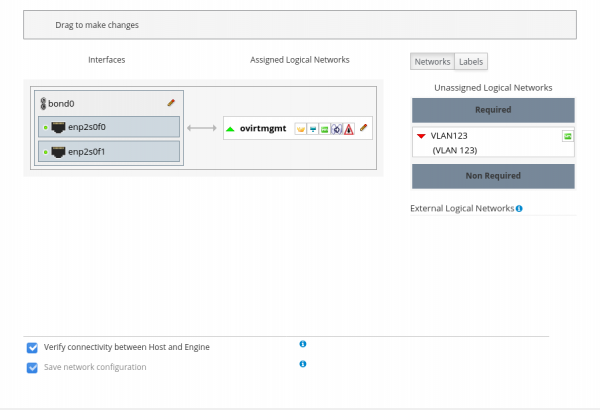Click the red warning triangle icon on ovirtmgmt
Image resolution: width=600 pixels, height=410 pixels.
349,128
